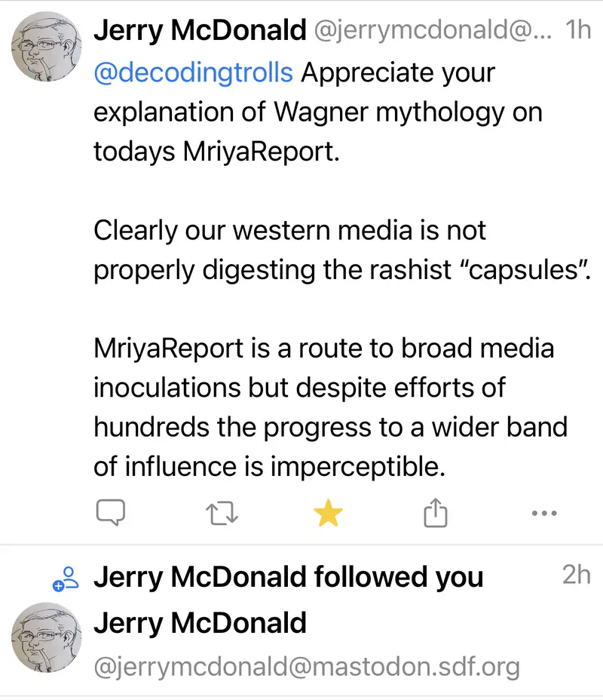Click the 2h notification timestamp

(x=576, y=576)
